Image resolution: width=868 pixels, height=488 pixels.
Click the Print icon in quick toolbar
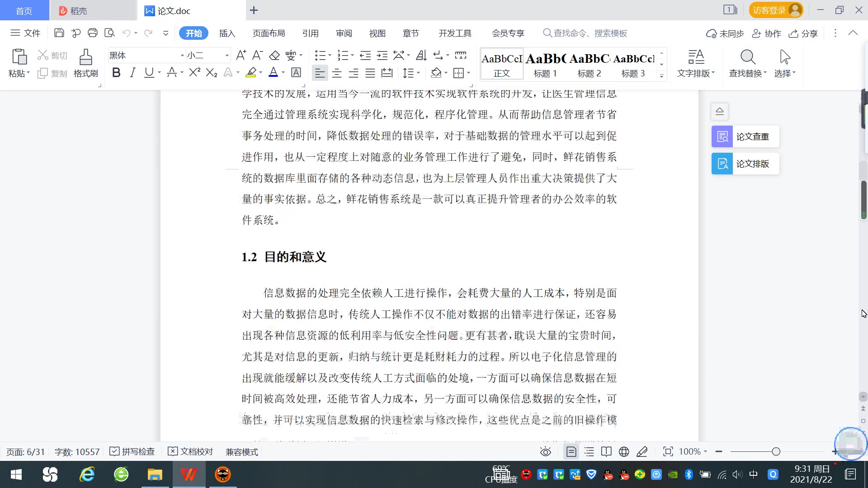coord(93,33)
